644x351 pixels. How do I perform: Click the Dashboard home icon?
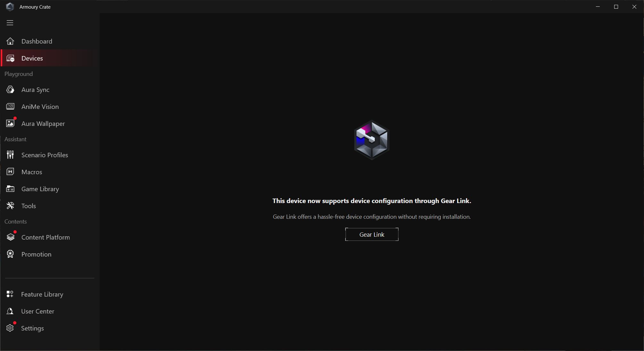[10, 41]
